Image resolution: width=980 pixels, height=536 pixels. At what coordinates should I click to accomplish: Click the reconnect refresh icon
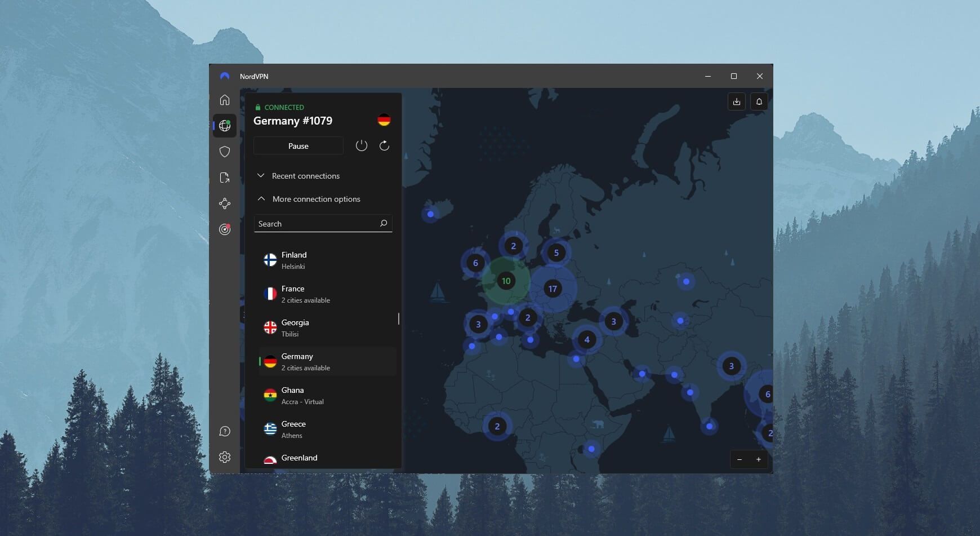384,146
